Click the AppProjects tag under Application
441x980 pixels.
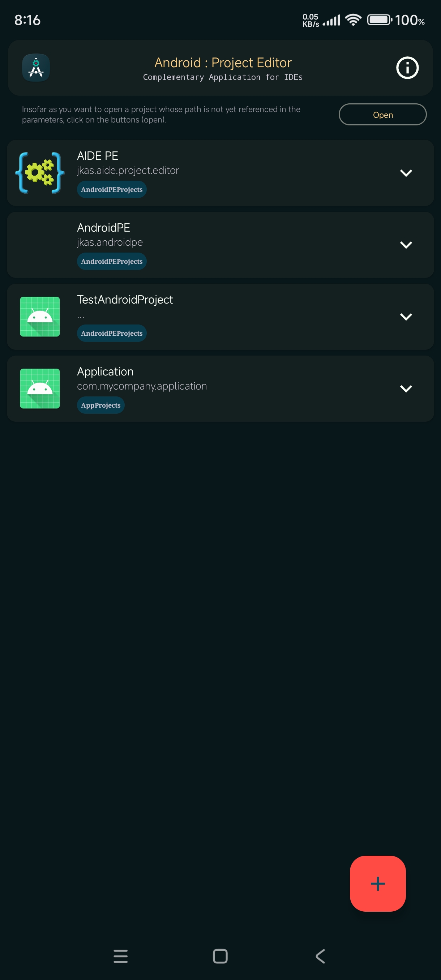tap(101, 405)
